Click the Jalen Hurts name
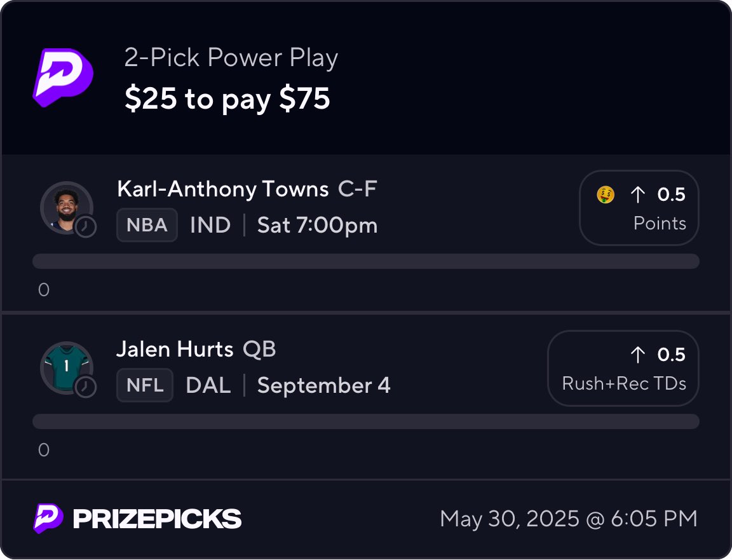The width and height of the screenshot is (732, 560). 175,350
